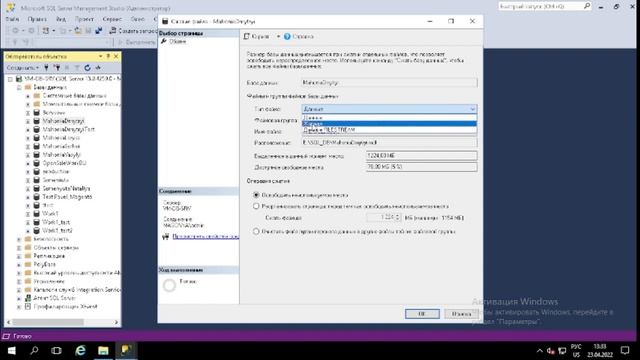
Task: Click the 'Выполнить' execute toolbar button
Action: (136, 42)
